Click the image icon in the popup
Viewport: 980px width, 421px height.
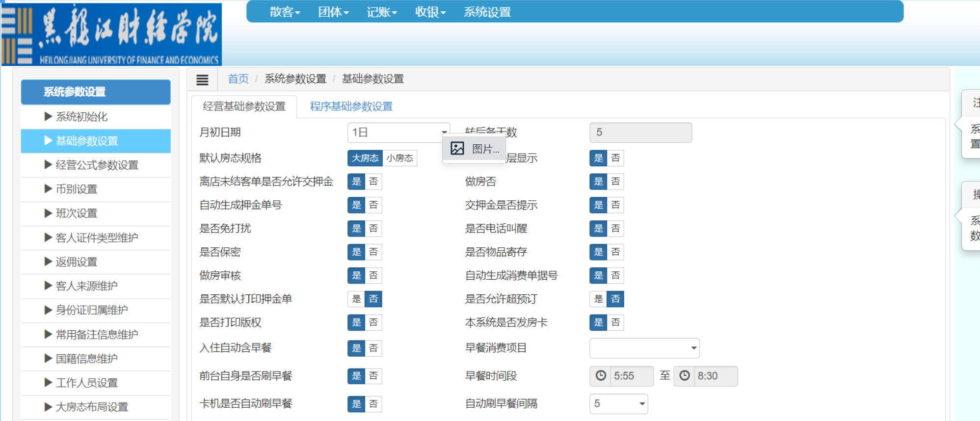tap(457, 148)
